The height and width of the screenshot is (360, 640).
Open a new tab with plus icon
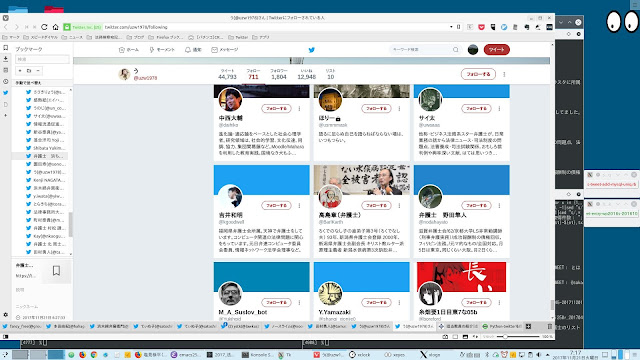click(x=528, y=327)
